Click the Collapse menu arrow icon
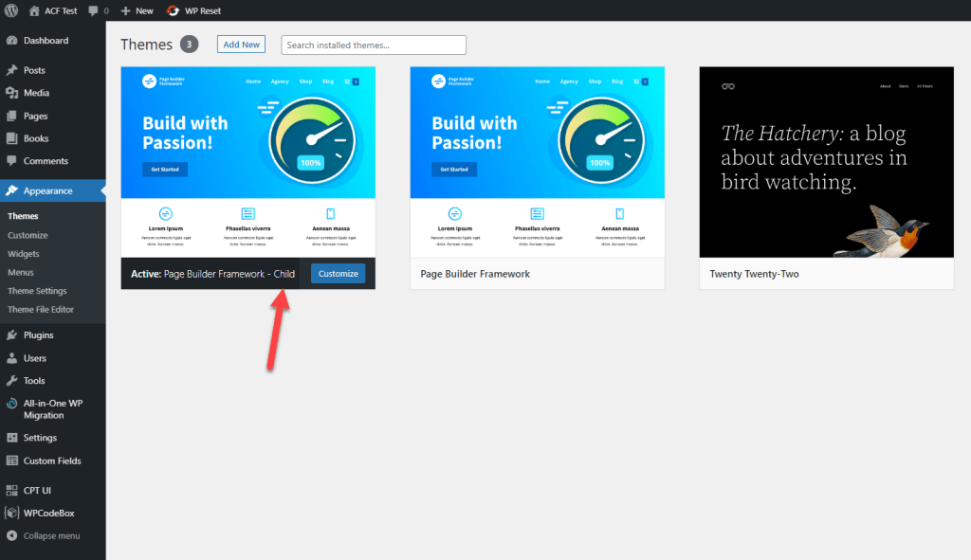 [11, 536]
